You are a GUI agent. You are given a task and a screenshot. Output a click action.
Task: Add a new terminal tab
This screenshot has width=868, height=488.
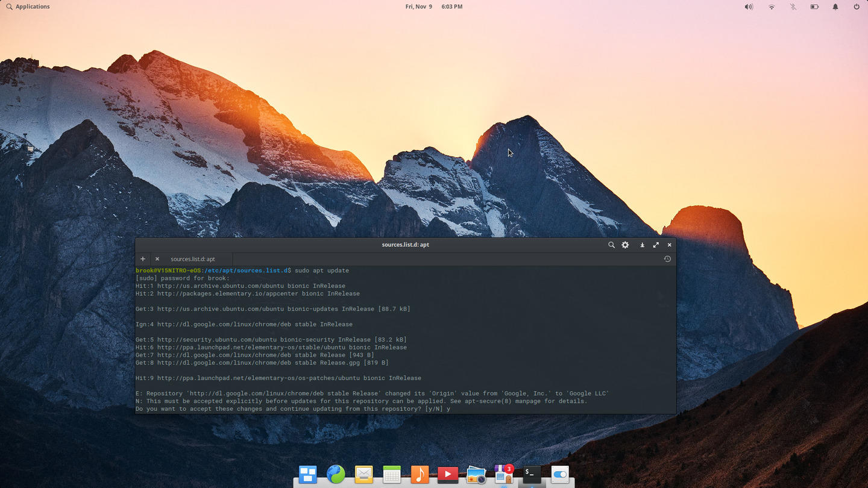pyautogui.click(x=143, y=259)
